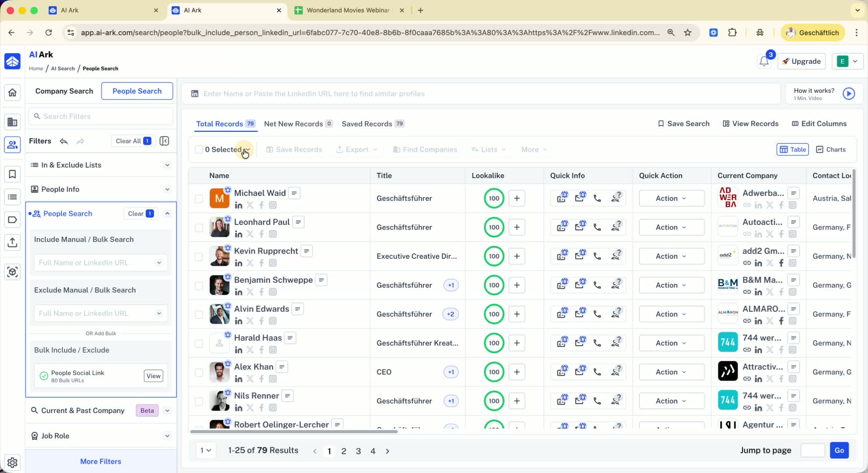Select the Kevin Rupprecht row checkbox
The height and width of the screenshot is (473, 868).
coord(199,257)
